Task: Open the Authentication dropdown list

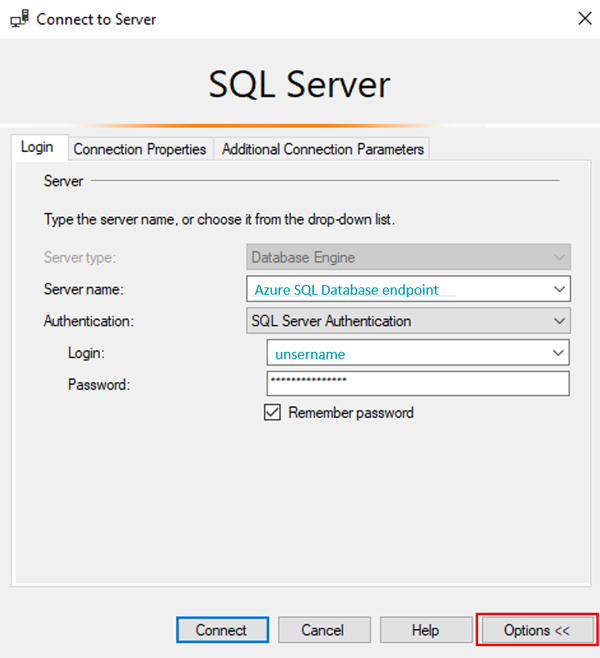Action: click(408, 321)
